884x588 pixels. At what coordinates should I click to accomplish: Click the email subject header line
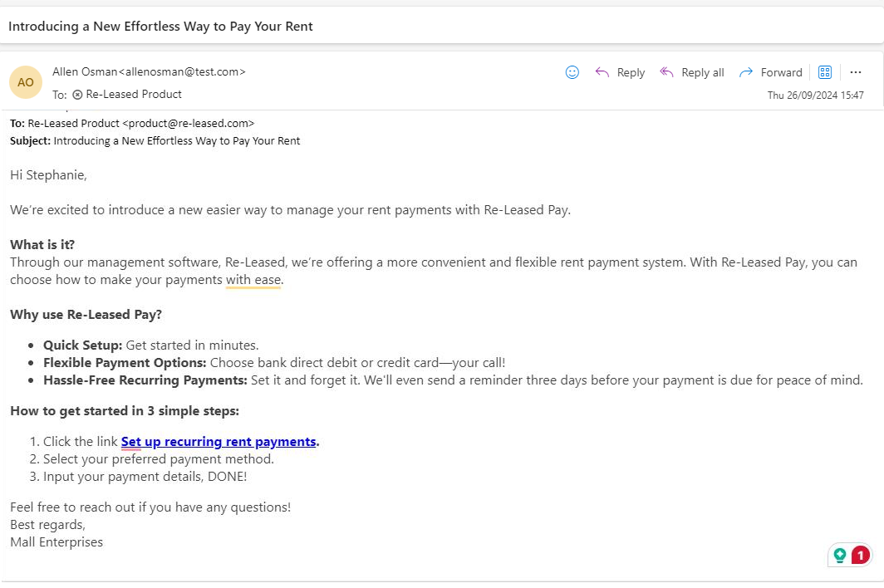160,27
